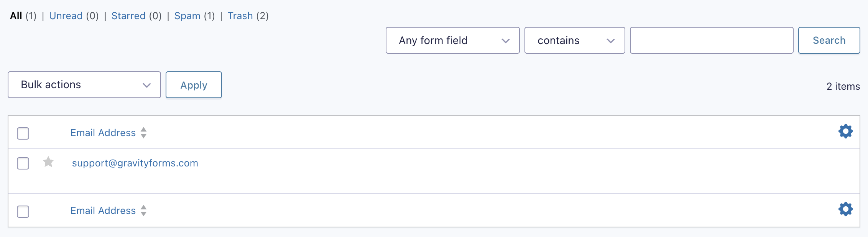Open column settings gear in table header

pyautogui.click(x=845, y=132)
